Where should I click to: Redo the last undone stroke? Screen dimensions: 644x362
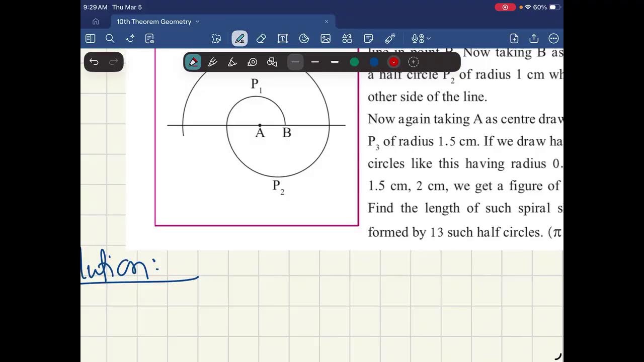[x=114, y=62]
